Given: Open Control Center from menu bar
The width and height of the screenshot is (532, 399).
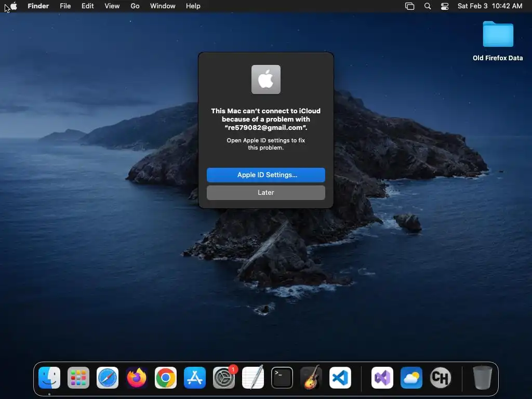Looking at the screenshot, I should (445, 6).
